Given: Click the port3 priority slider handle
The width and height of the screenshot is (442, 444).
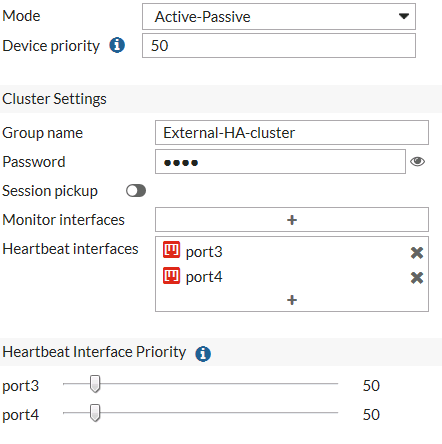Looking at the screenshot, I should (x=95, y=384).
